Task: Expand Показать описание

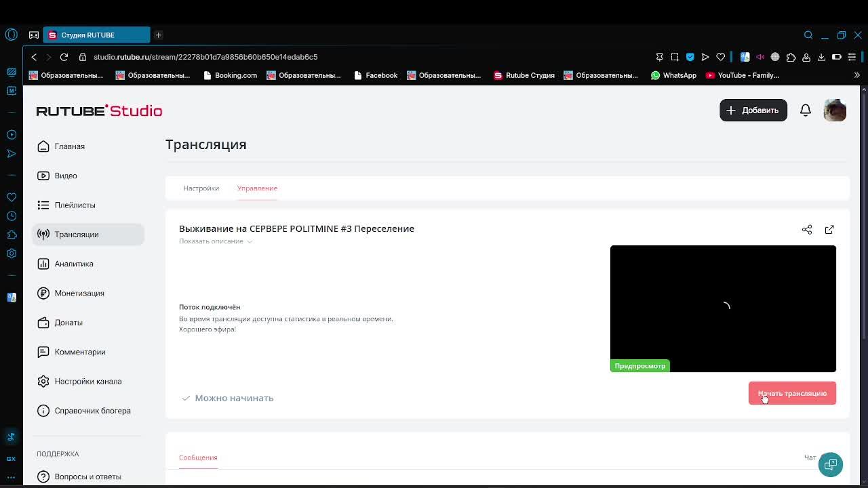Action: [216, 241]
